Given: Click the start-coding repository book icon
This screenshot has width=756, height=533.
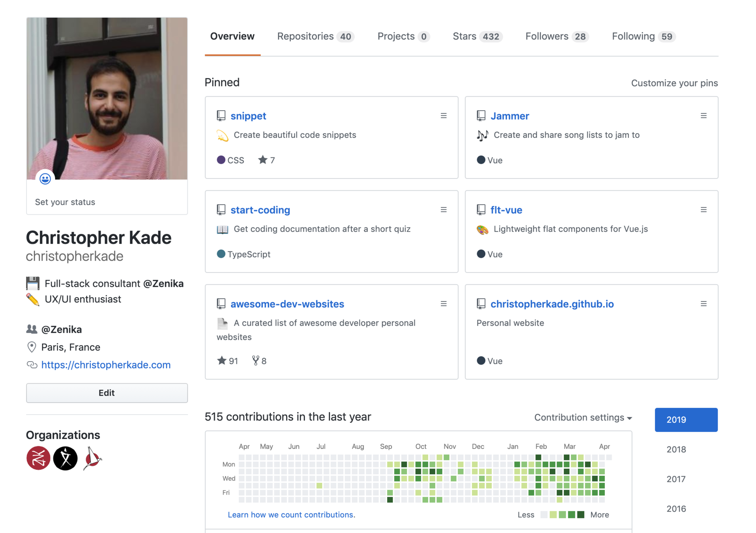Looking at the screenshot, I should [x=221, y=210].
